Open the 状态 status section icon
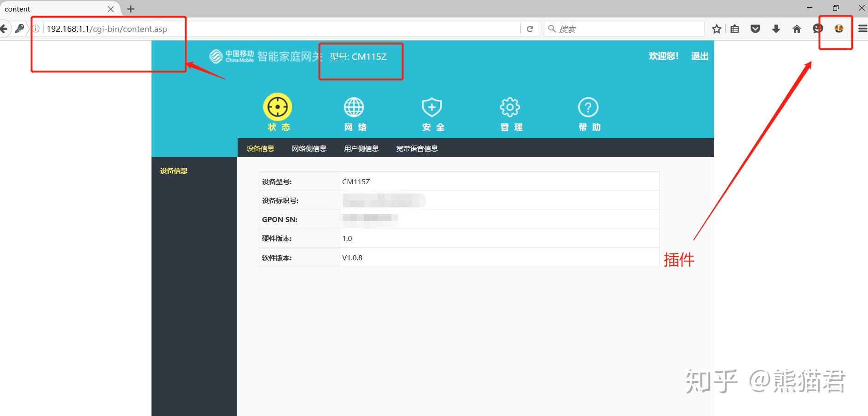Screen dimensions: 868x416 click(x=278, y=107)
